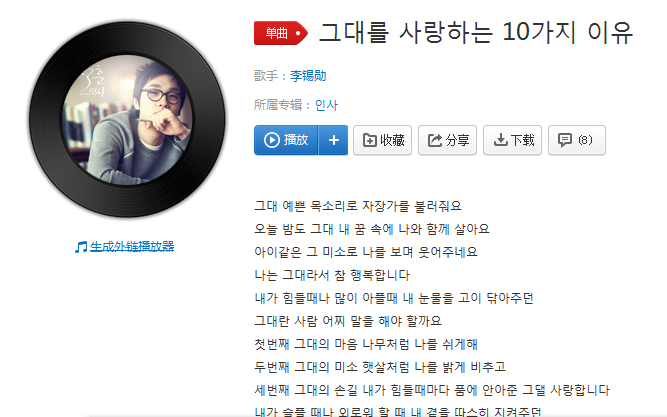Click the vinyl record album cover
Screen dimensions: 667x417
tap(128, 119)
